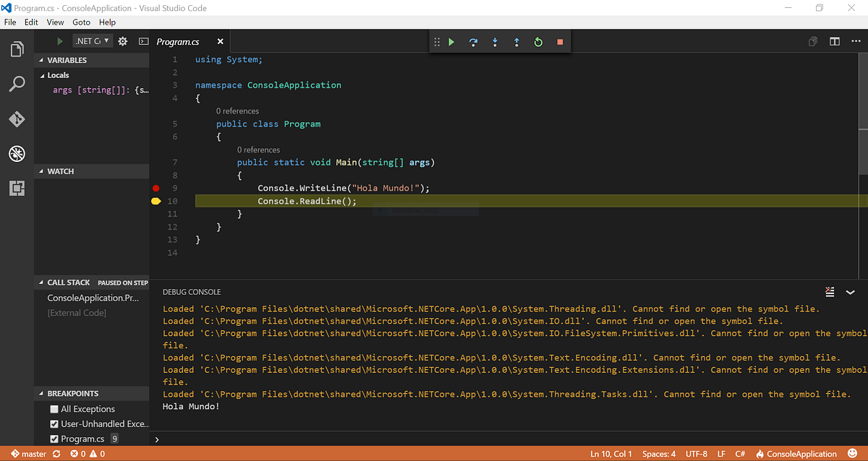Select the Explorer icon in activity bar

click(x=17, y=48)
